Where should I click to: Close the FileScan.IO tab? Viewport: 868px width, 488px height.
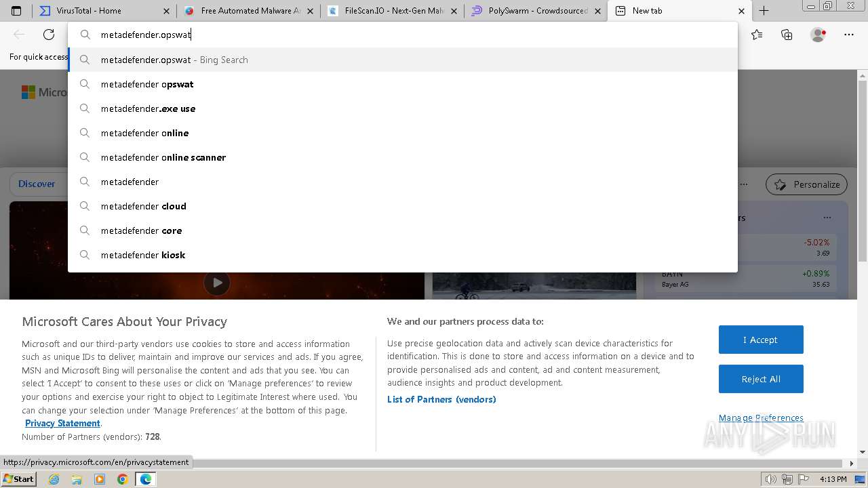click(x=454, y=11)
